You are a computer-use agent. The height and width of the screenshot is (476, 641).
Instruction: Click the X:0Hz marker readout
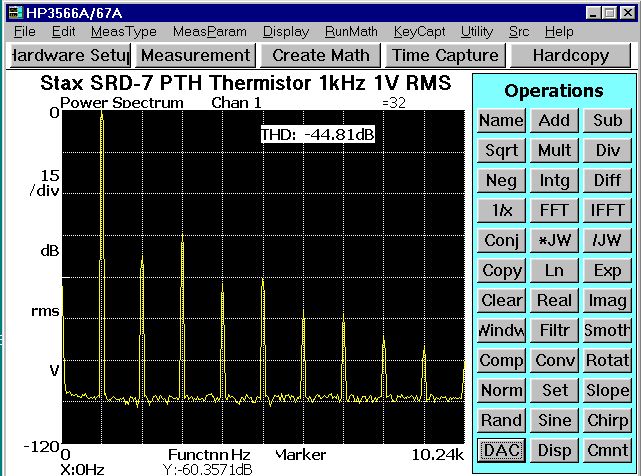click(83, 469)
